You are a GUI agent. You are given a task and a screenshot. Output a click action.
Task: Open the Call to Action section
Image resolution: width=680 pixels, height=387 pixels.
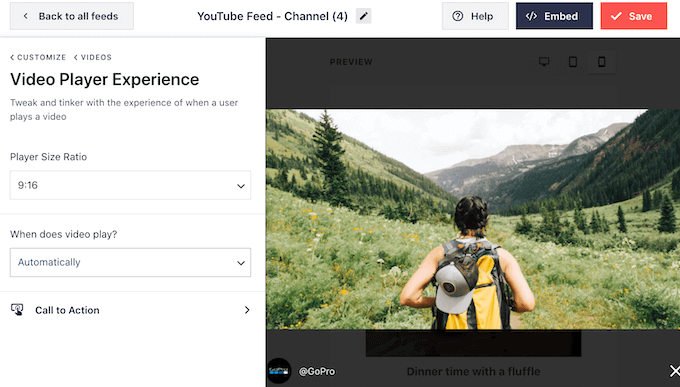[x=130, y=310]
